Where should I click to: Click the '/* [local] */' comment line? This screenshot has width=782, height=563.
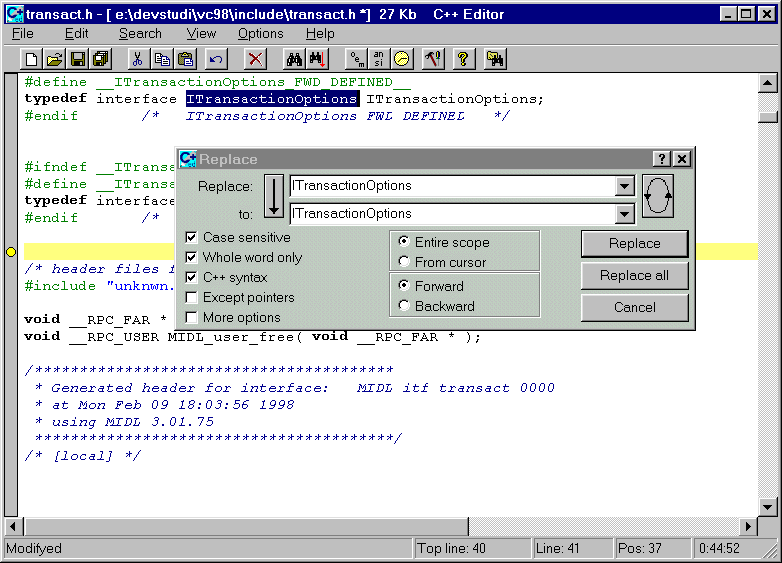pyautogui.click(x=83, y=456)
